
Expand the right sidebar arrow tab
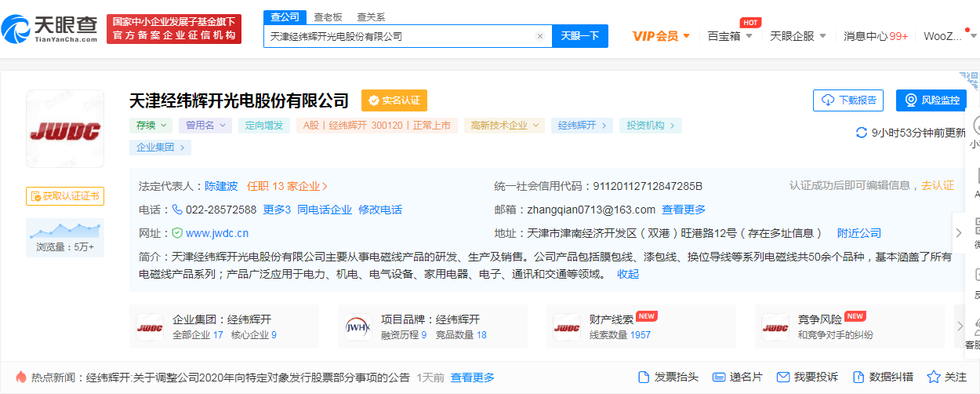coord(959,233)
